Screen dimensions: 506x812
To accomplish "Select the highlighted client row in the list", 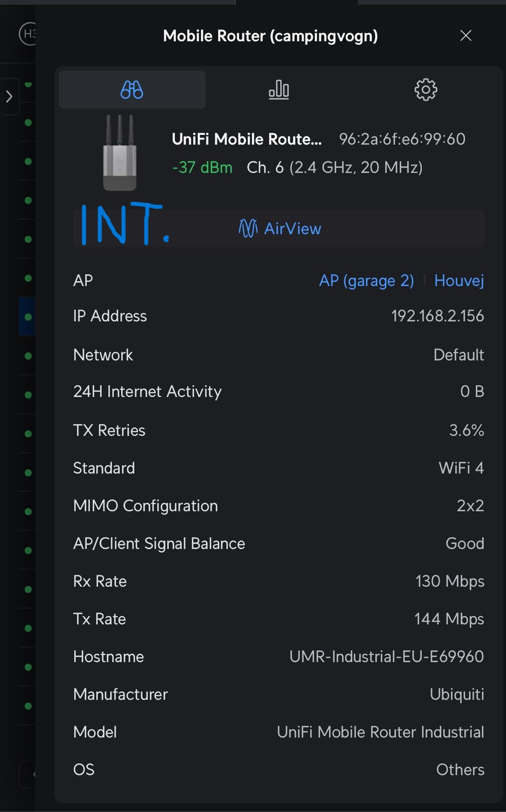I will click(27, 317).
